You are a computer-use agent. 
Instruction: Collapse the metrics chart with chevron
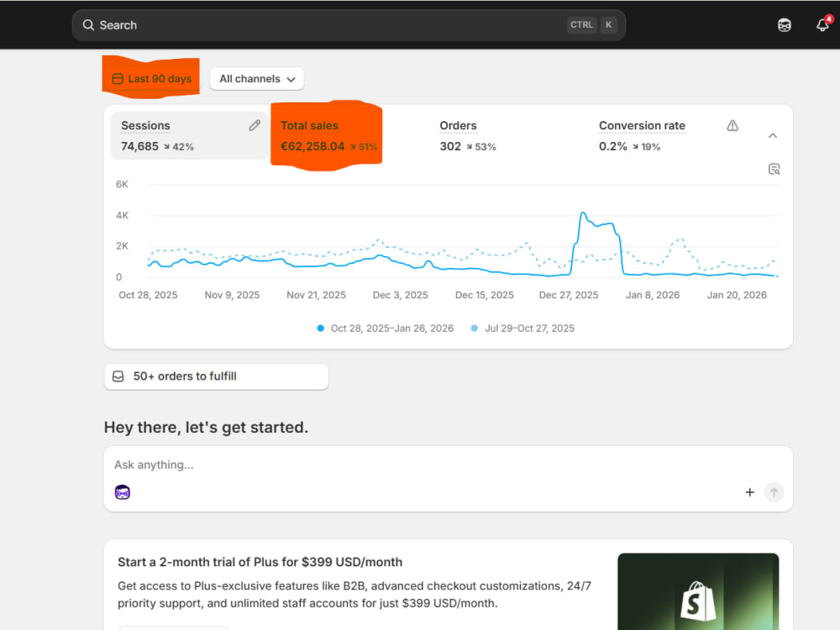pyautogui.click(x=773, y=135)
